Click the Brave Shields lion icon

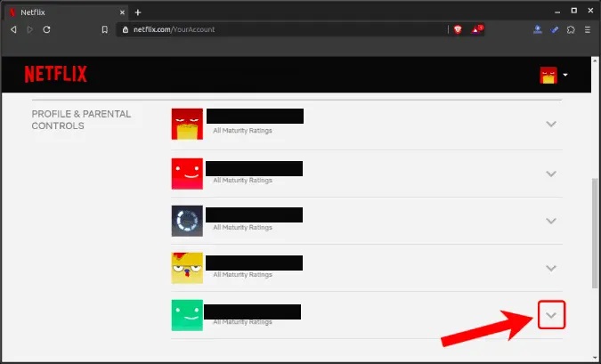point(458,29)
